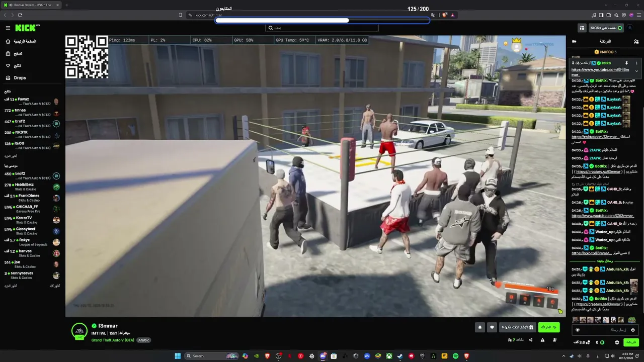This screenshot has height=362, width=644.
Task: Open the browser tab search dropdown
Action: [607, 5]
